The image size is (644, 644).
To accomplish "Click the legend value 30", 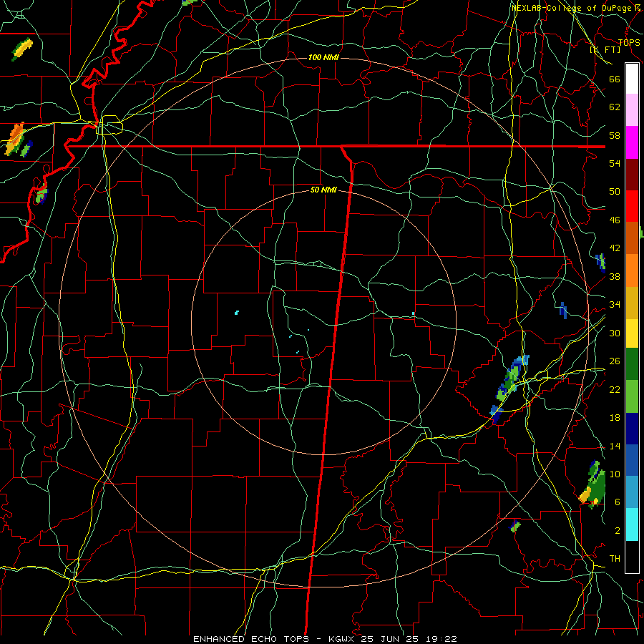I will pyautogui.click(x=615, y=333).
